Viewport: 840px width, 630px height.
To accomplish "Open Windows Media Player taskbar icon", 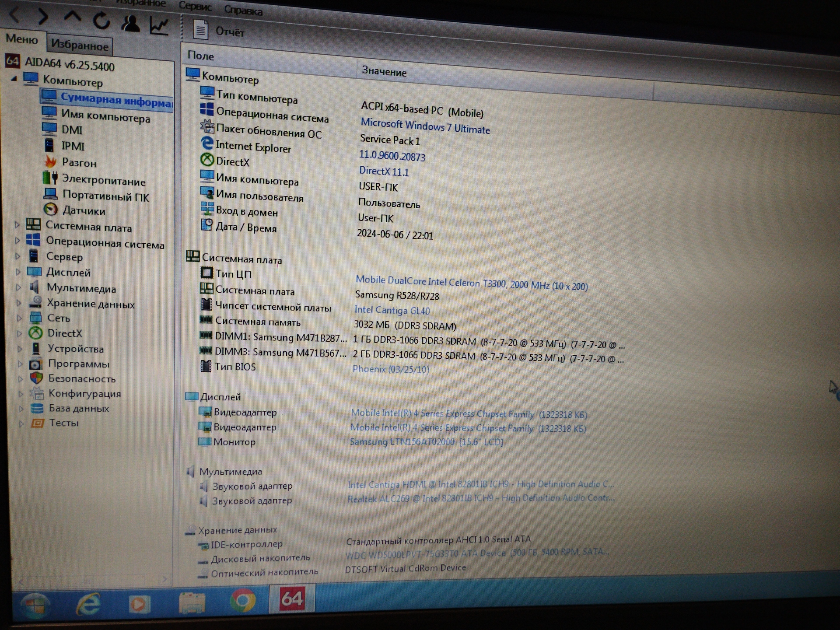I will 140,604.
